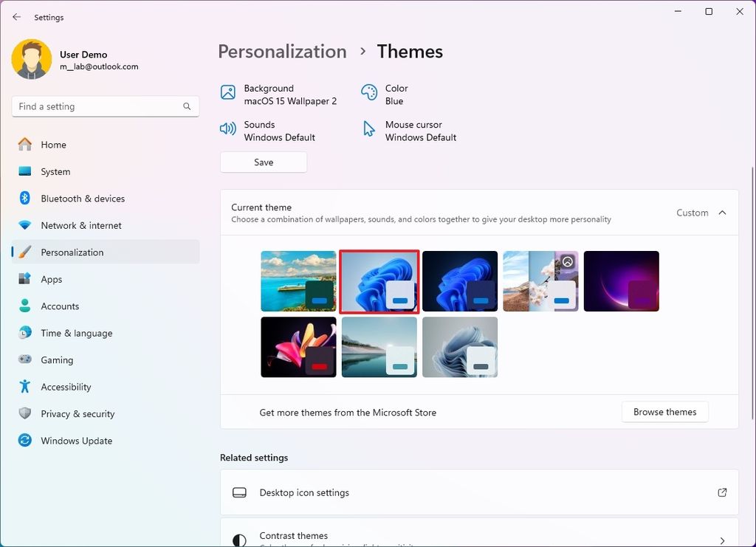756x547 pixels.
Task: Click the Accessibility icon in sidebar
Action: tap(25, 387)
